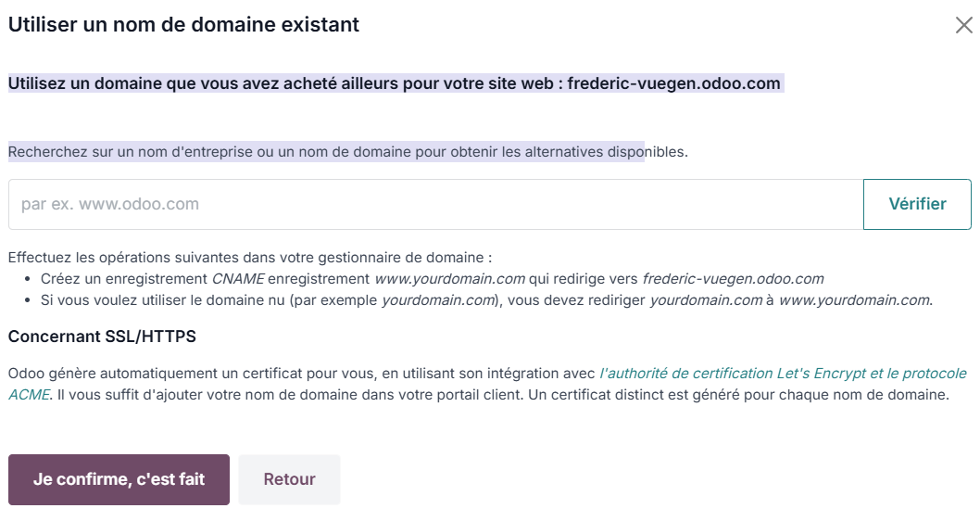Viewport: 980px width, 521px height.
Task: Click the ACME link text on second line
Action: point(28,395)
